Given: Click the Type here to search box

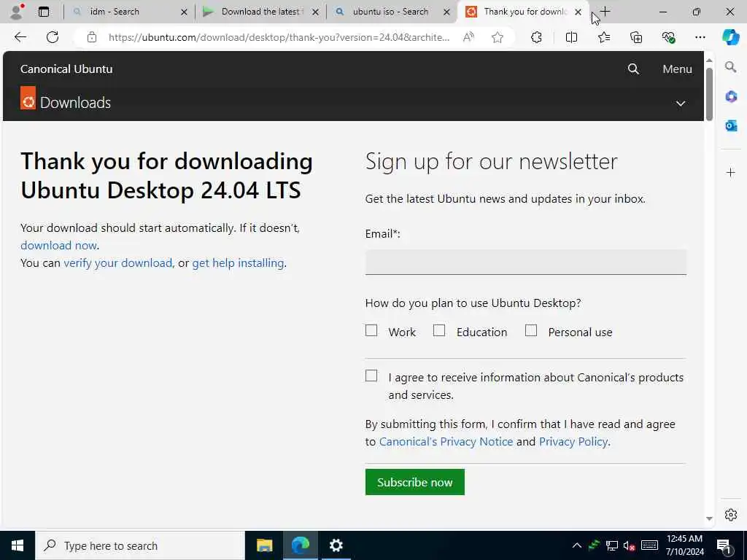Looking at the screenshot, I should [139, 545].
